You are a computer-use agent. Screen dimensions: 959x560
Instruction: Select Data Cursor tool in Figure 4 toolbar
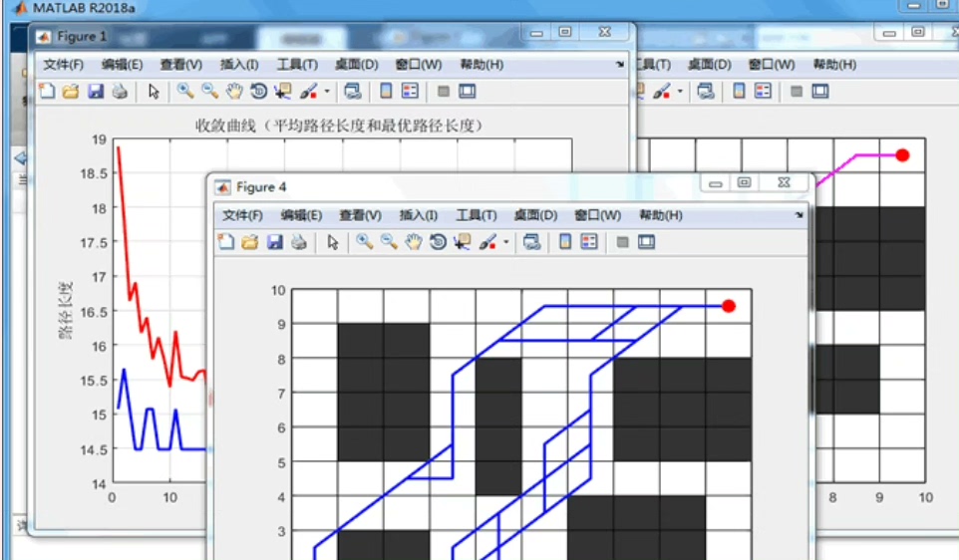click(462, 241)
